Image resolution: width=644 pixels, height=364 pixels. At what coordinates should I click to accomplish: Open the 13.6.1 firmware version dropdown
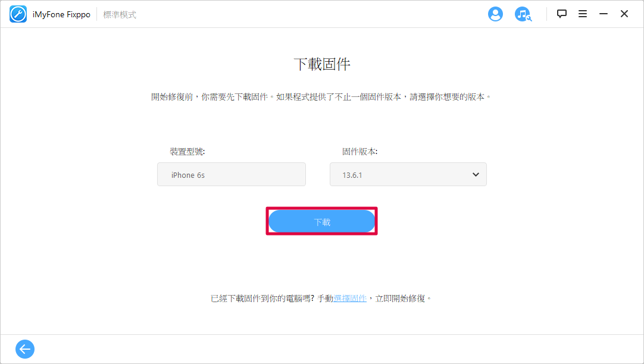pos(408,174)
